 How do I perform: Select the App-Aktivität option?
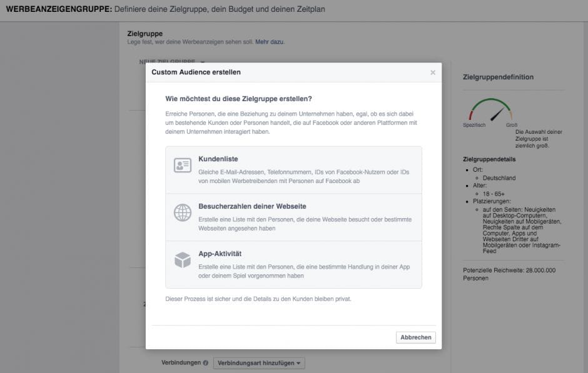(x=294, y=262)
